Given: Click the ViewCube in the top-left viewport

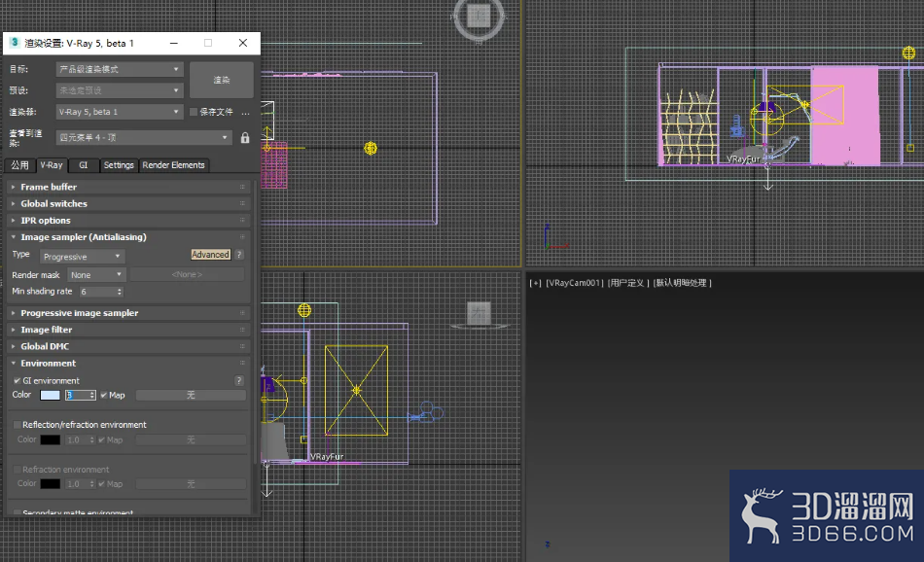Looking at the screenshot, I should (479, 17).
